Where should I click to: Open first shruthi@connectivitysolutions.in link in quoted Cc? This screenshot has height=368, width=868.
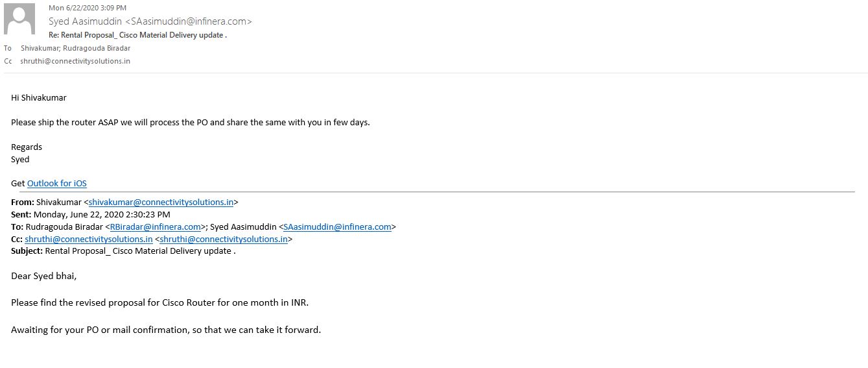click(x=89, y=239)
